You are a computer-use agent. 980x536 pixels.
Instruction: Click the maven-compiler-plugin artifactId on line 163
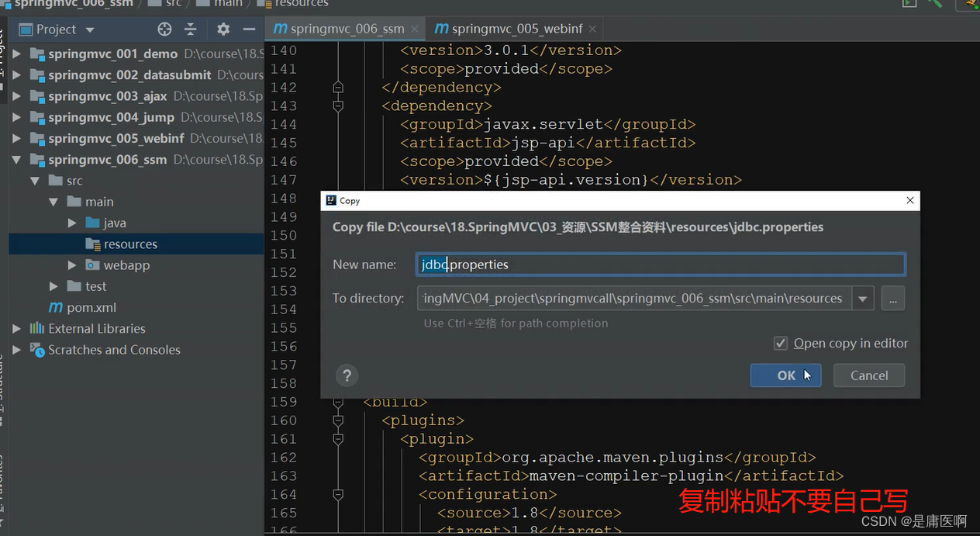pos(626,475)
